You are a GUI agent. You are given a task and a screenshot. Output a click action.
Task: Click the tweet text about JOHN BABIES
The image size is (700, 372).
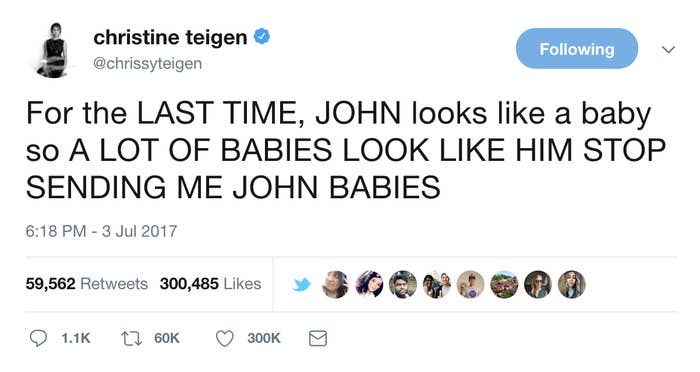tap(346, 150)
